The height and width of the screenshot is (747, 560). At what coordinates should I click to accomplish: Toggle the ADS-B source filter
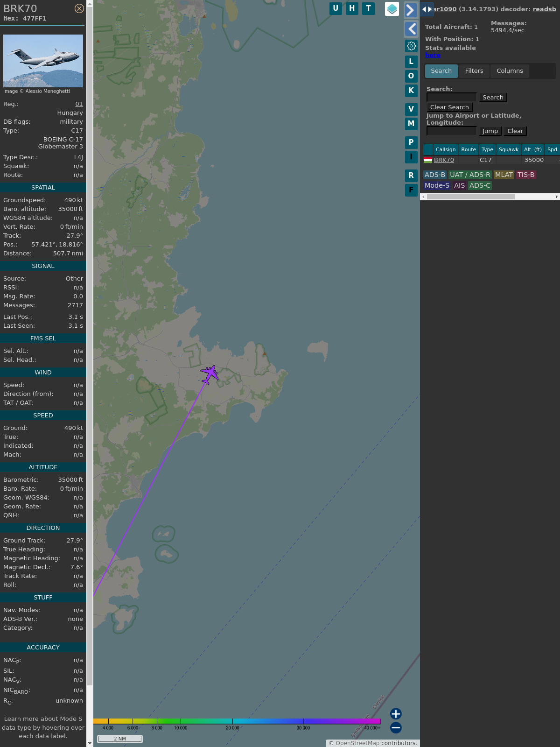[434, 175]
